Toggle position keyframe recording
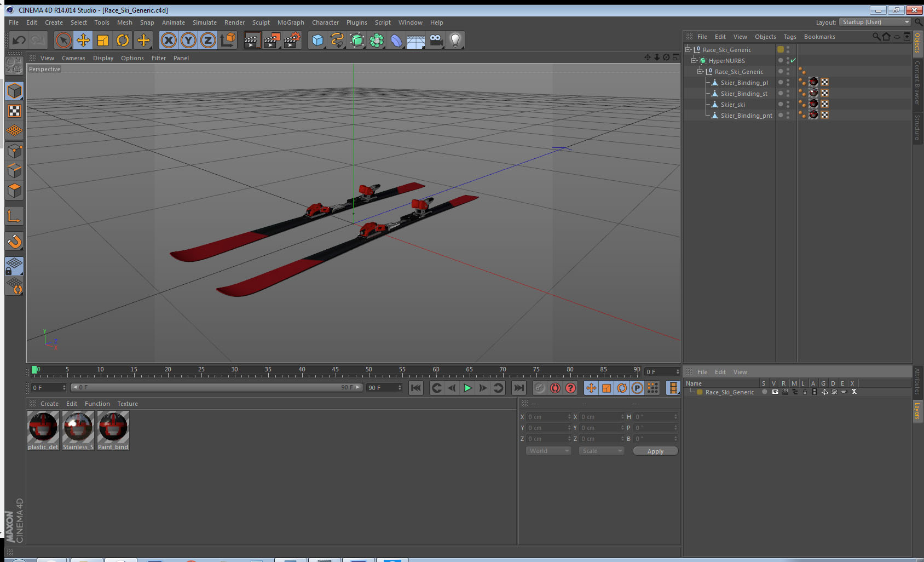This screenshot has height=562, width=924. [x=591, y=388]
